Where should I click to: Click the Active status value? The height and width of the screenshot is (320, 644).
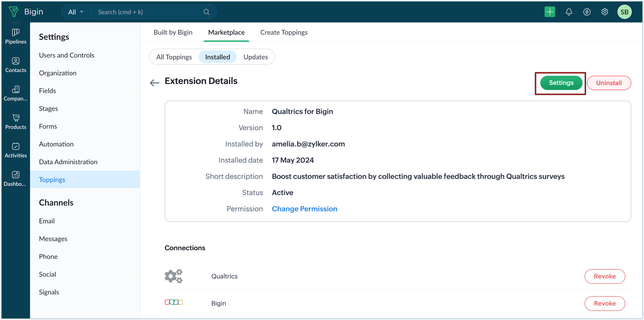coord(282,192)
